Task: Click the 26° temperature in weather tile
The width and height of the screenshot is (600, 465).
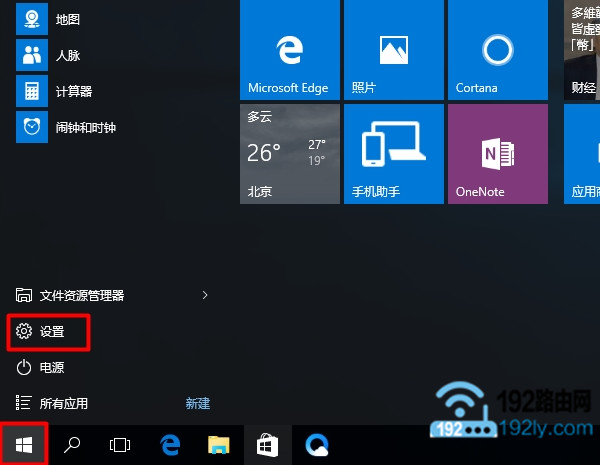Action: (264, 152)
